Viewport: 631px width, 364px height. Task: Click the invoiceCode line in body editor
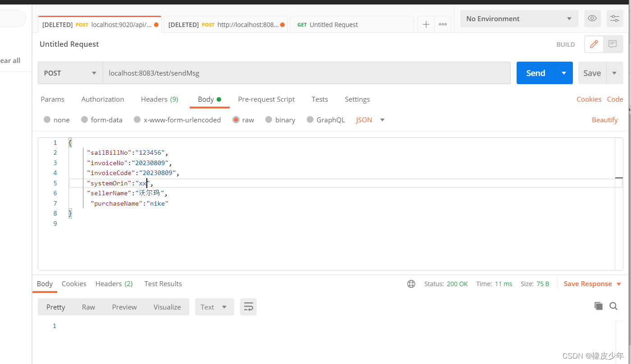pyautogui.click(x=133, y=173)
